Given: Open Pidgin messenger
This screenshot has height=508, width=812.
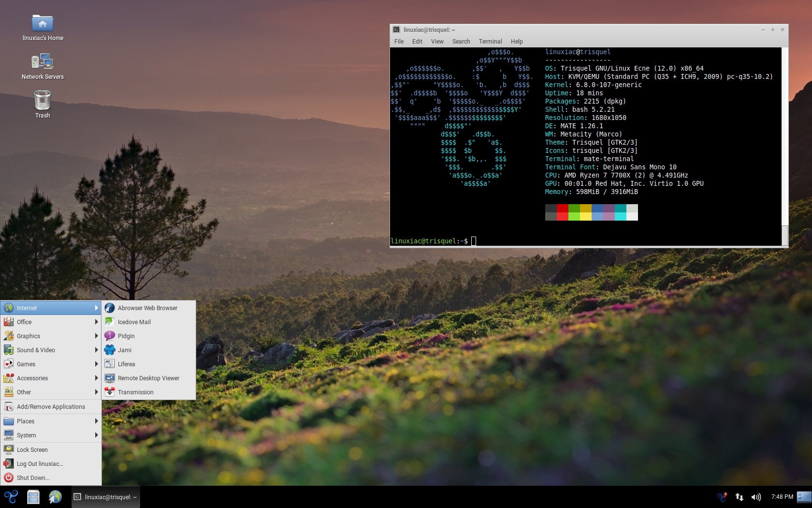Looking at the screenshot, I should 126,336.
